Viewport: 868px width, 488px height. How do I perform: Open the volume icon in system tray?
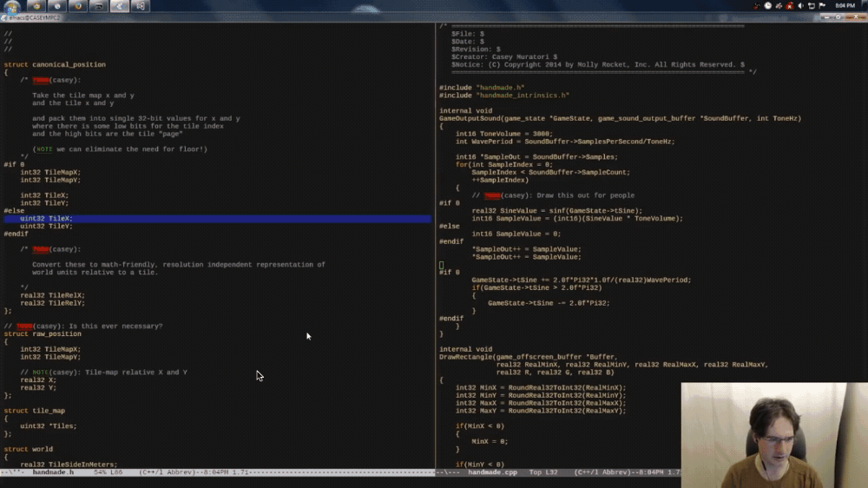800,6
